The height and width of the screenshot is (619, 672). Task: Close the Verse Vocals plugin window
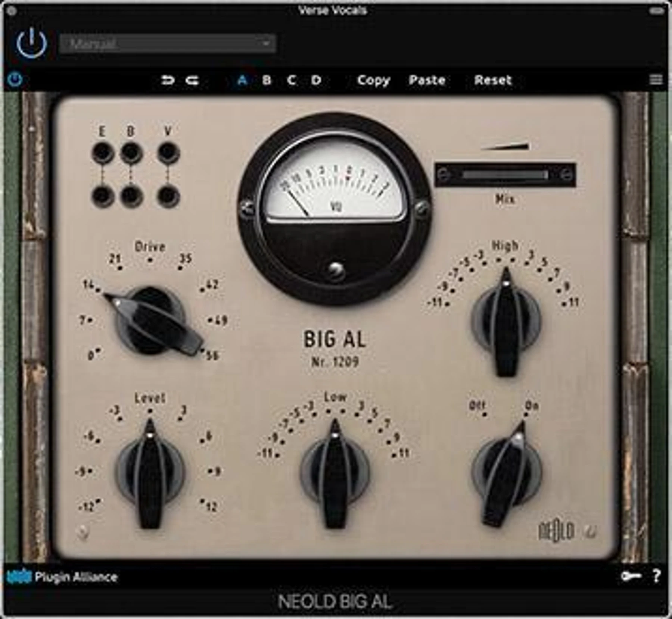click(12, 11)
